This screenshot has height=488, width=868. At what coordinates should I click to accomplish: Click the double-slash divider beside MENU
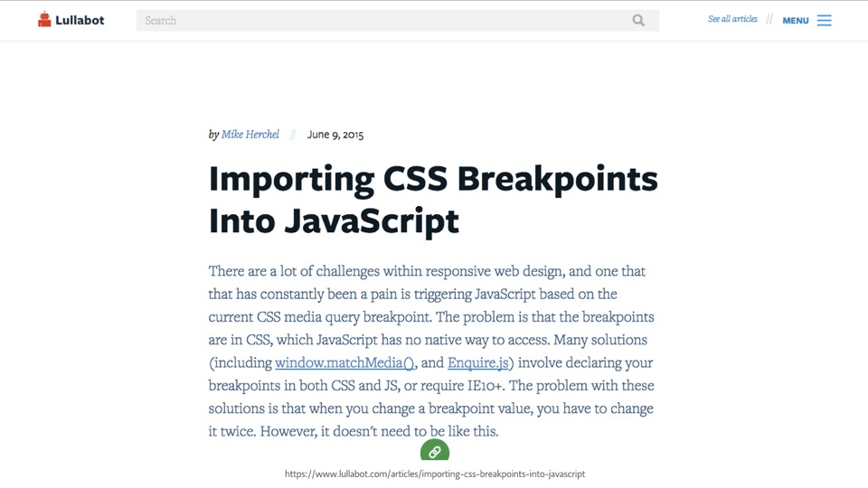click(x=769, y=20)
